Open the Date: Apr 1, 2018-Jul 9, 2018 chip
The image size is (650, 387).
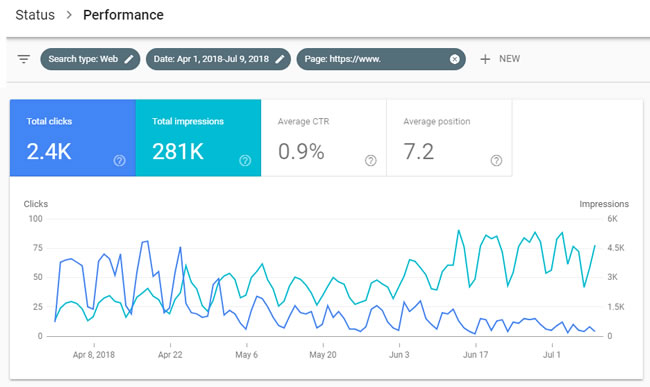(x=218, y=59)
